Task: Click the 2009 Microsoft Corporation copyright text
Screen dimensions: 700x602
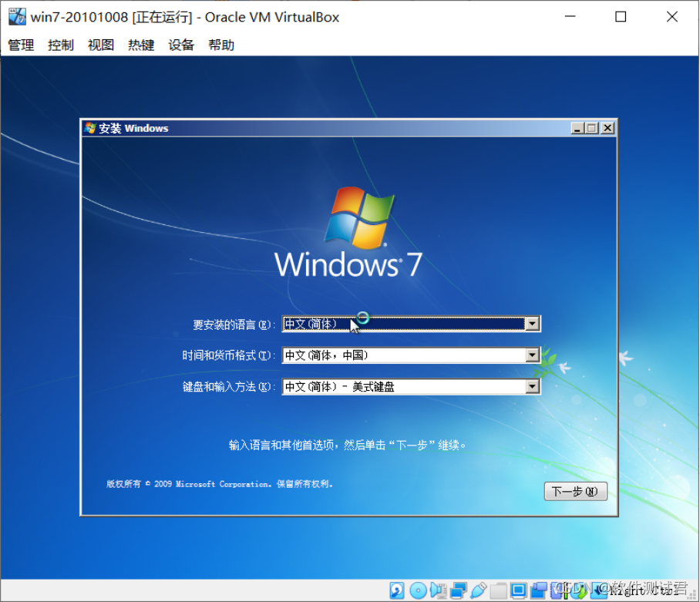Action: click(x=219, y=484)
